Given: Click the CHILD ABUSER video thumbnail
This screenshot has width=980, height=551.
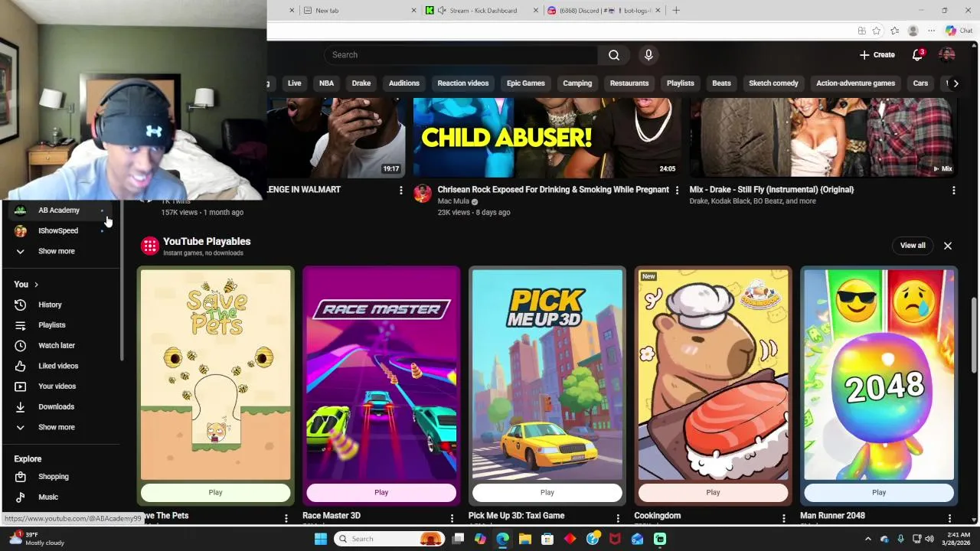Looking at the screenshot, I should click(547, 138).
